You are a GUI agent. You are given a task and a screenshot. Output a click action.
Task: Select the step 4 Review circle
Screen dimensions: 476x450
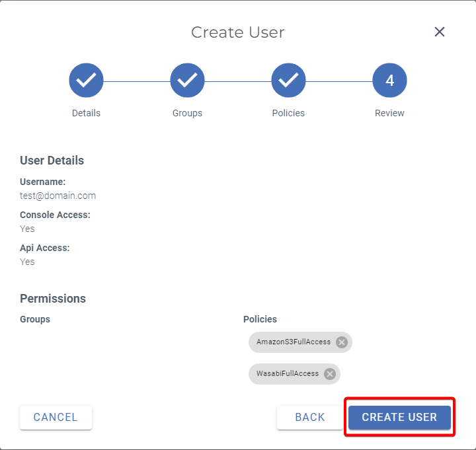tap(389, 81)
